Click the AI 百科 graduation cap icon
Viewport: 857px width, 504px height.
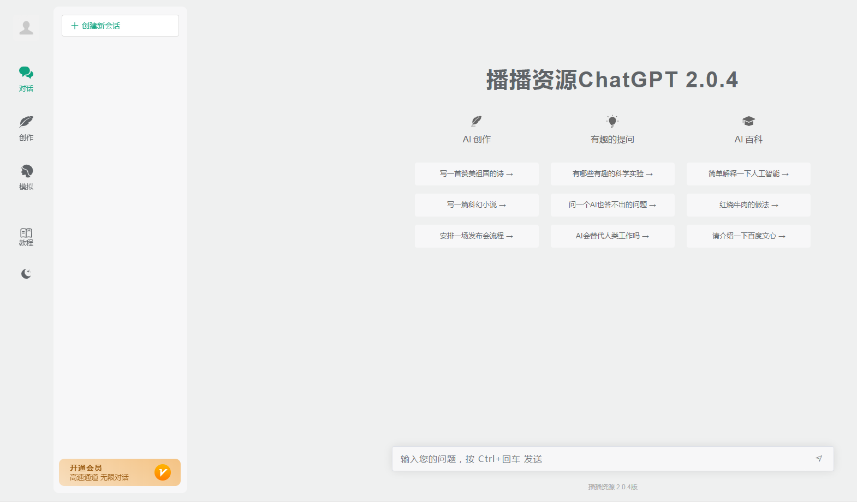point(748,121)
